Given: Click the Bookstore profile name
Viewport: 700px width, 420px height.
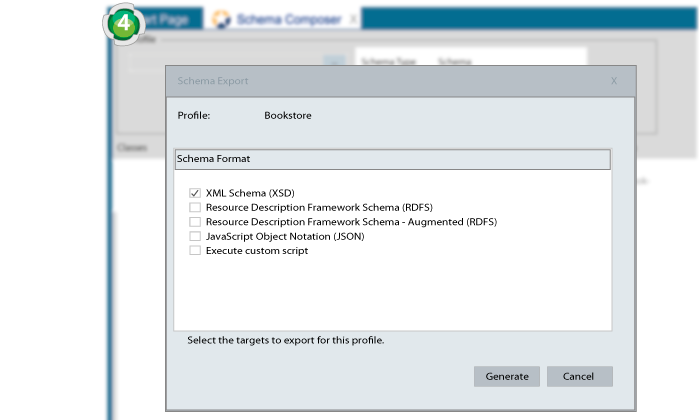Looking at the screenshot, I should click(x=288, y=116).
